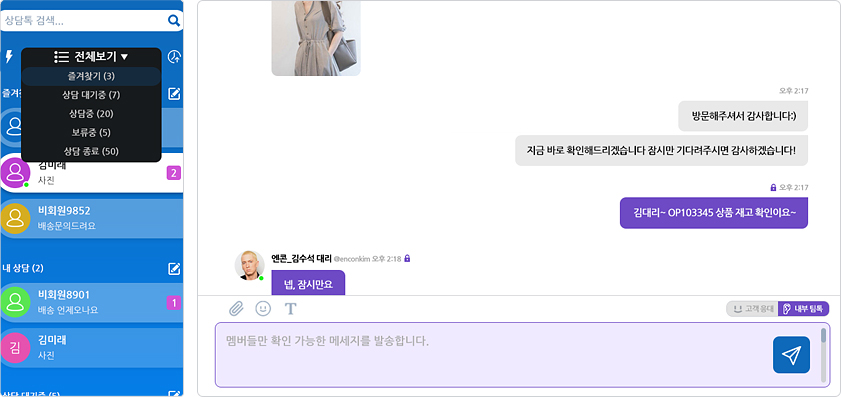Viewport: 841px width, 397px height.
Task: Open text formatting with the T icon
Action: 290,308
